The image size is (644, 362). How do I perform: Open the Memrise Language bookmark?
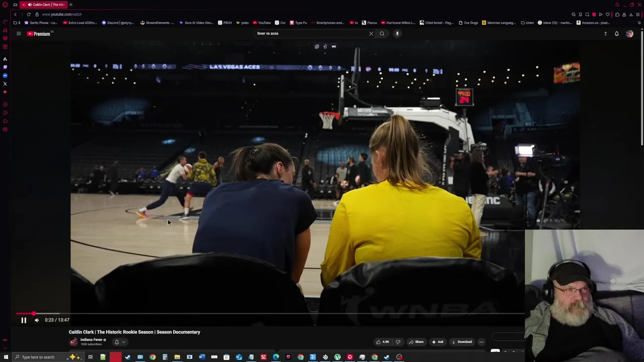(x=499, y=23)
